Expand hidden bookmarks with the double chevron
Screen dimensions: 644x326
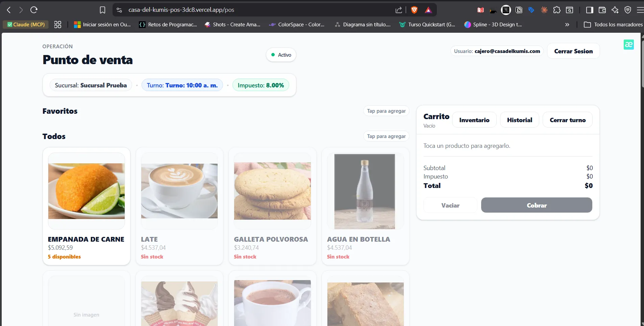tap(567, 25)
